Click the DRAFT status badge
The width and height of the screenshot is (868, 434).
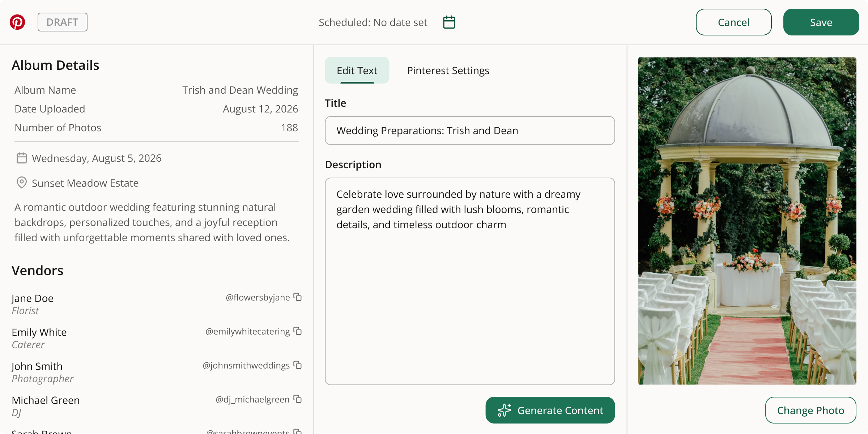coord(63,22)
